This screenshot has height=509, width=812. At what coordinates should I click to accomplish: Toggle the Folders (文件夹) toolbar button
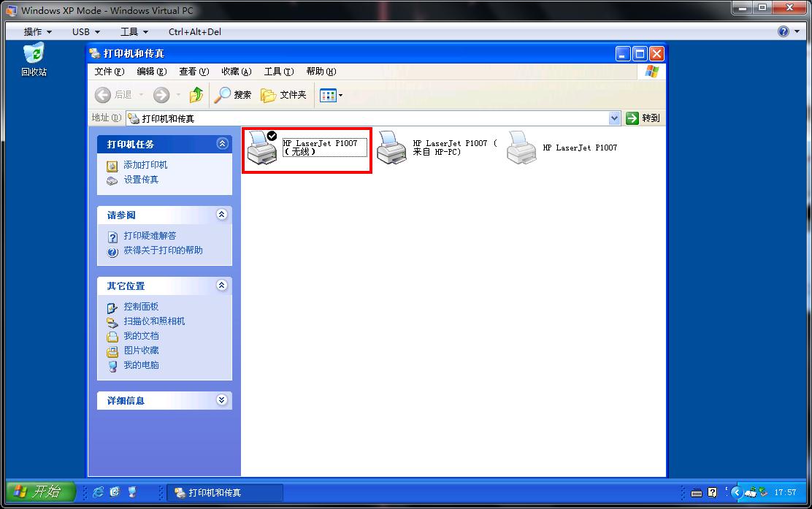[x=283, y=95]
